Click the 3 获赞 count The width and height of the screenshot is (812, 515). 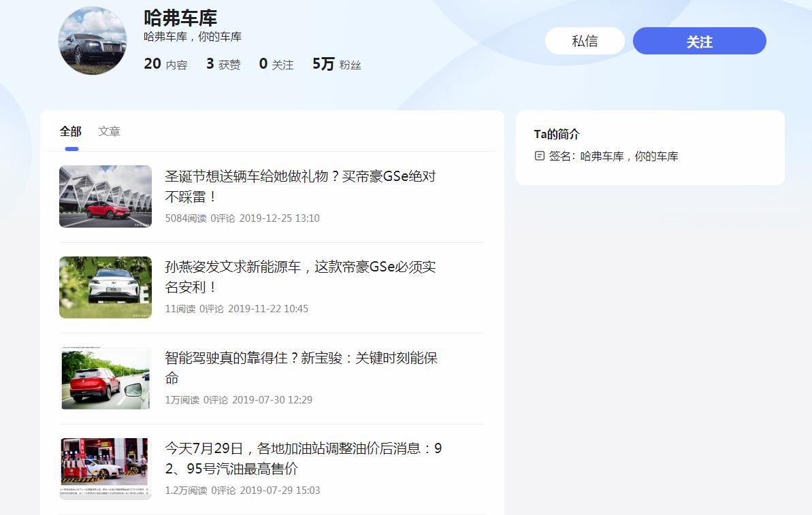point(223,64)
